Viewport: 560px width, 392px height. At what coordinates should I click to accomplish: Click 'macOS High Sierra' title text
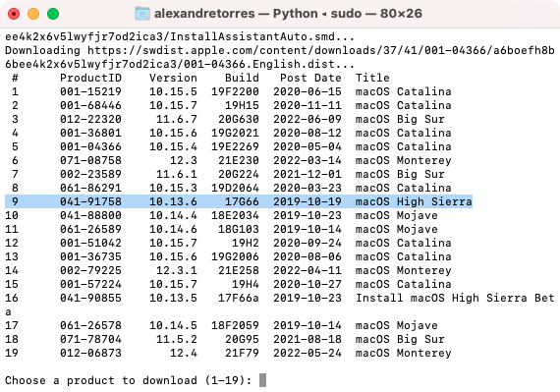click(x=414, y=201)
